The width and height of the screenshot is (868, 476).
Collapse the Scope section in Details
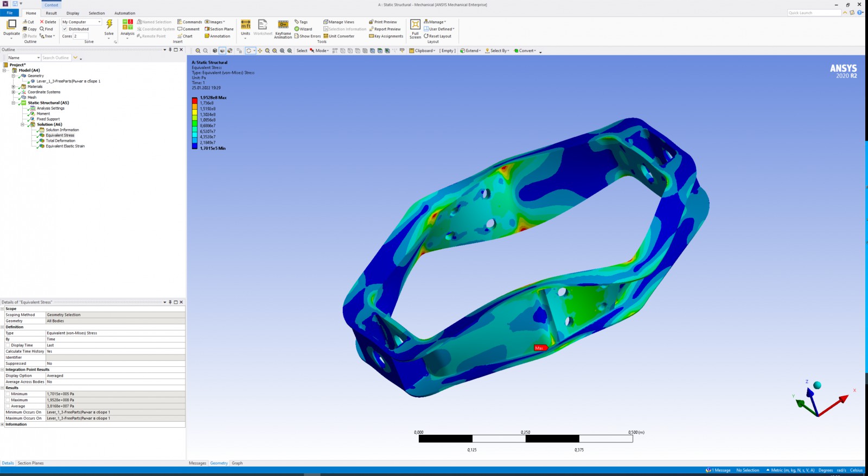click(2, 309)
